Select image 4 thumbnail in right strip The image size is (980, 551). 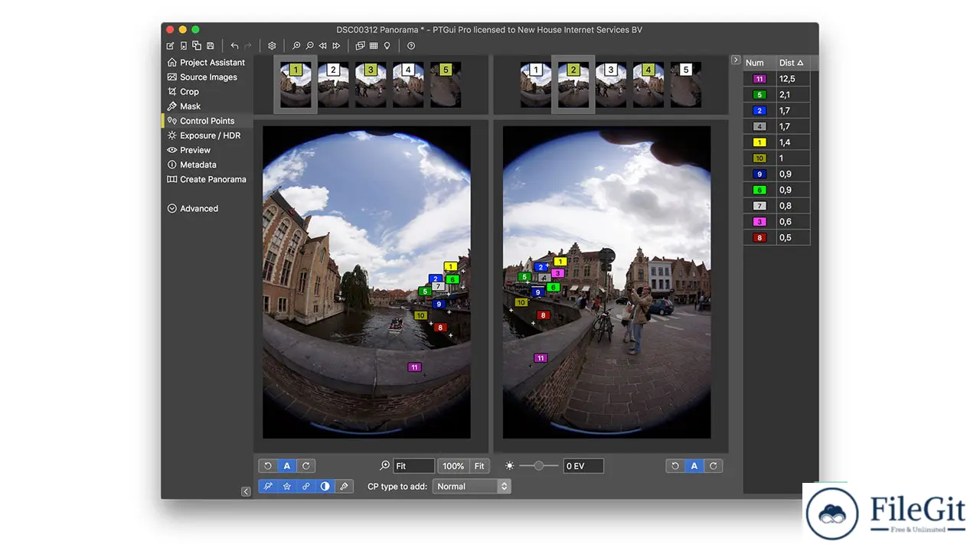(x=648, y=84)
